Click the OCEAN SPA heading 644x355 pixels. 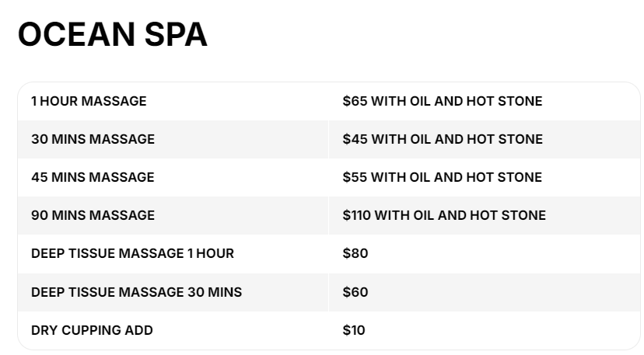[112, 35]
